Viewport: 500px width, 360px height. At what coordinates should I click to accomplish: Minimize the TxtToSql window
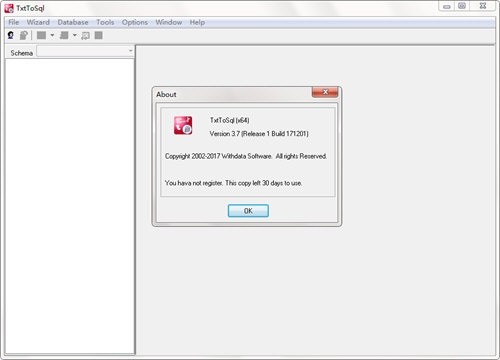pos(447,6)
